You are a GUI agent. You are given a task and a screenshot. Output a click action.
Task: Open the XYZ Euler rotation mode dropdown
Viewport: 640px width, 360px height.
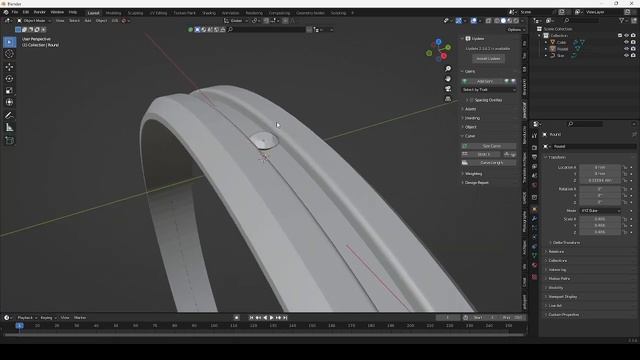600,211
